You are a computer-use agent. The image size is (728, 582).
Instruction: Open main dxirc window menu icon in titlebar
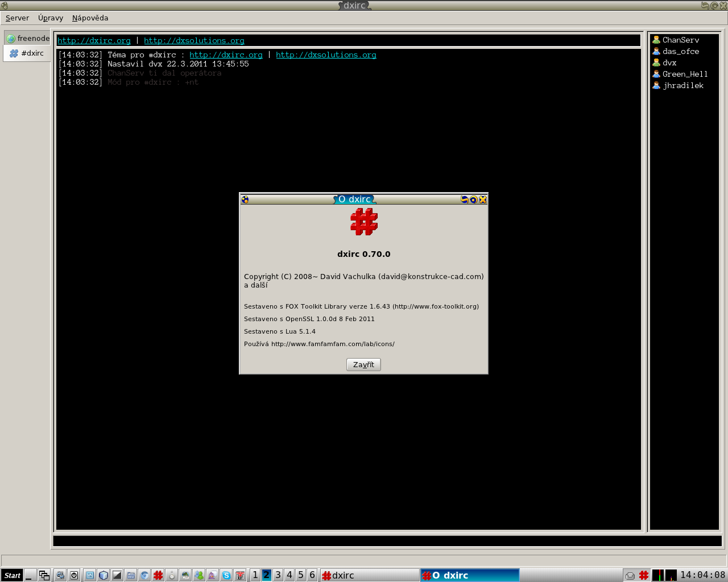point(5,6)
